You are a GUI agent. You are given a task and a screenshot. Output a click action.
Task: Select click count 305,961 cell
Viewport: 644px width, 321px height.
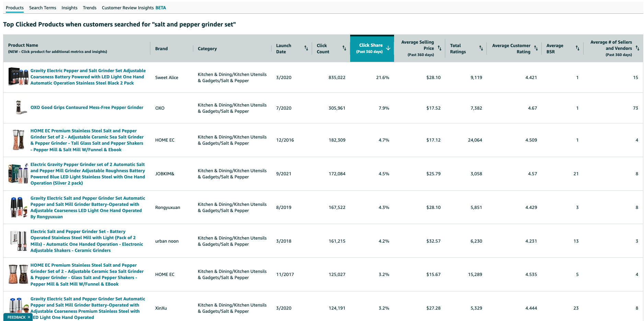[x=337, y=108]
